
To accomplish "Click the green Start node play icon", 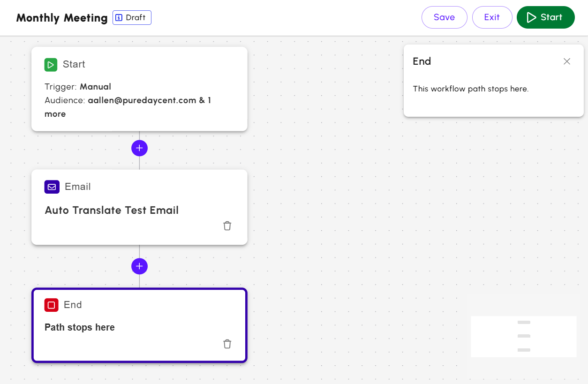I will (x=51, y=65).
